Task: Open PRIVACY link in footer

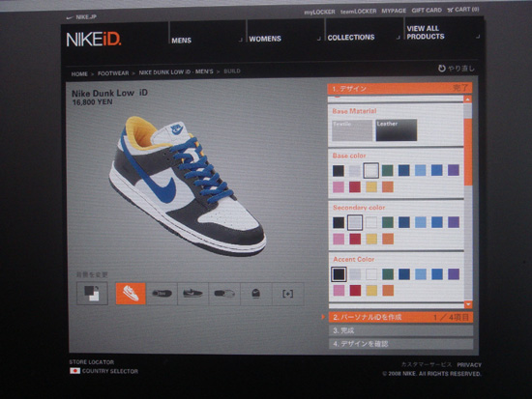Action: 469,365
